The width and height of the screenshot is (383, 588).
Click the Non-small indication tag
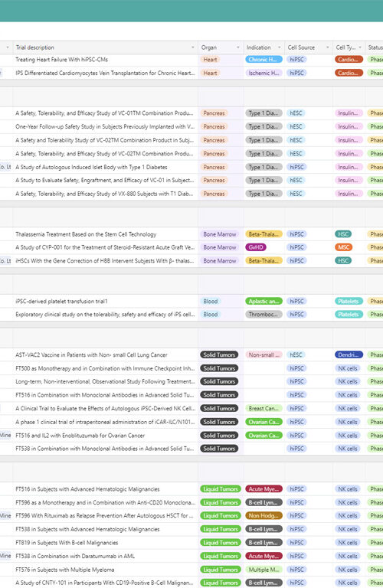tap(264, 354)
